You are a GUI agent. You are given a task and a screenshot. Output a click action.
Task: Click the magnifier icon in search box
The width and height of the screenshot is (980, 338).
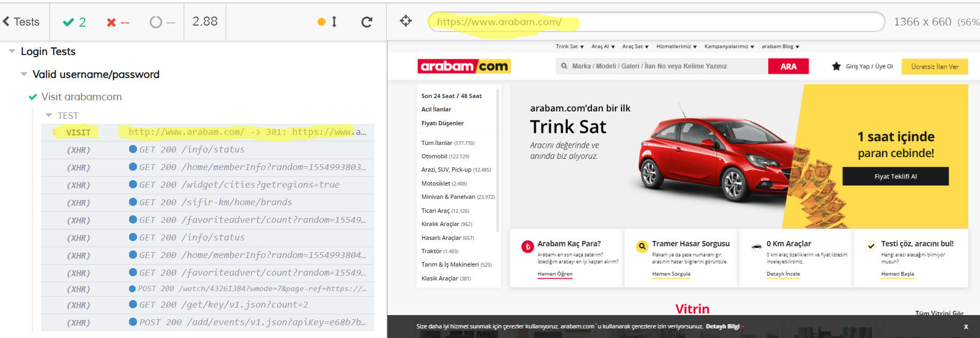(x=564, y=66)
